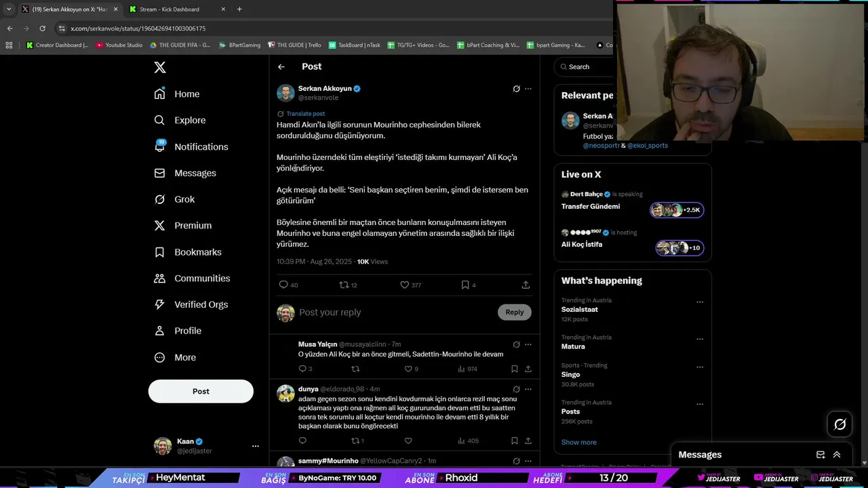Open a new browser tab
Image resolution: width=868 pixels, height=488 pixels.
pyautogui.click(x=239, y=9)
